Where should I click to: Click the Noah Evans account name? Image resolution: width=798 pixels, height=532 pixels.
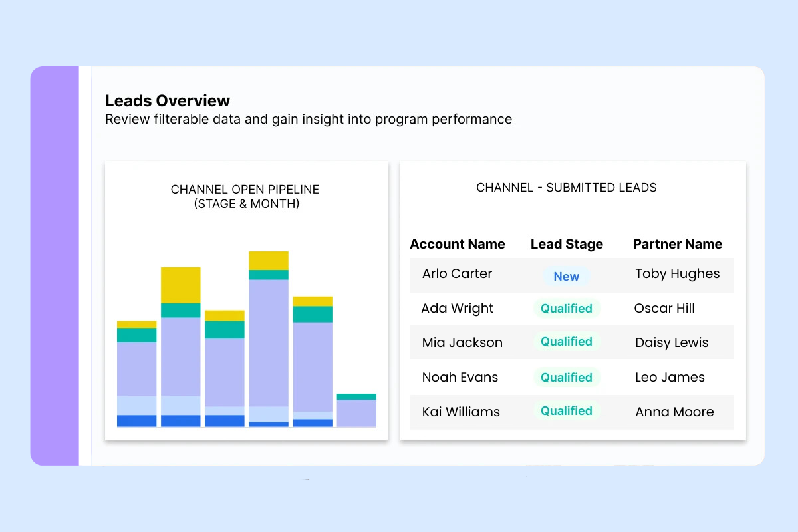460,378
